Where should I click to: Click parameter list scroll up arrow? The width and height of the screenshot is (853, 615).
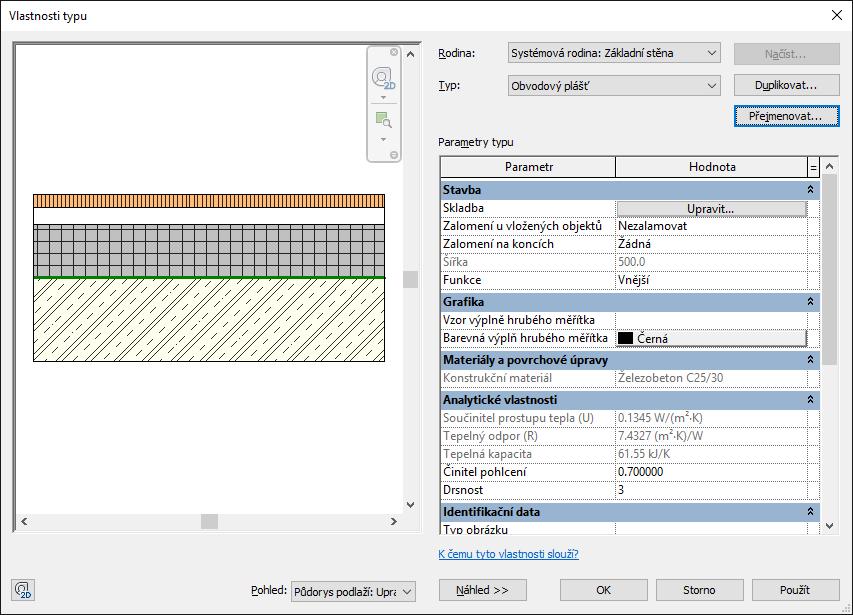830,166
